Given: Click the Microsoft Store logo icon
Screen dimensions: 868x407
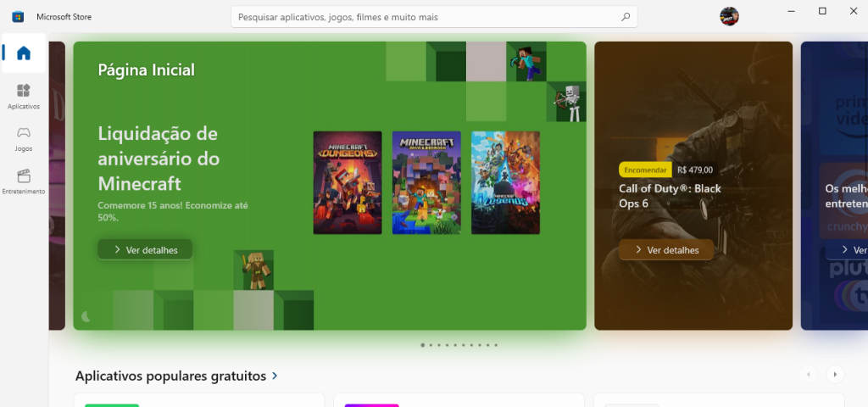Looking at the screenshot, I should (18, 16).
